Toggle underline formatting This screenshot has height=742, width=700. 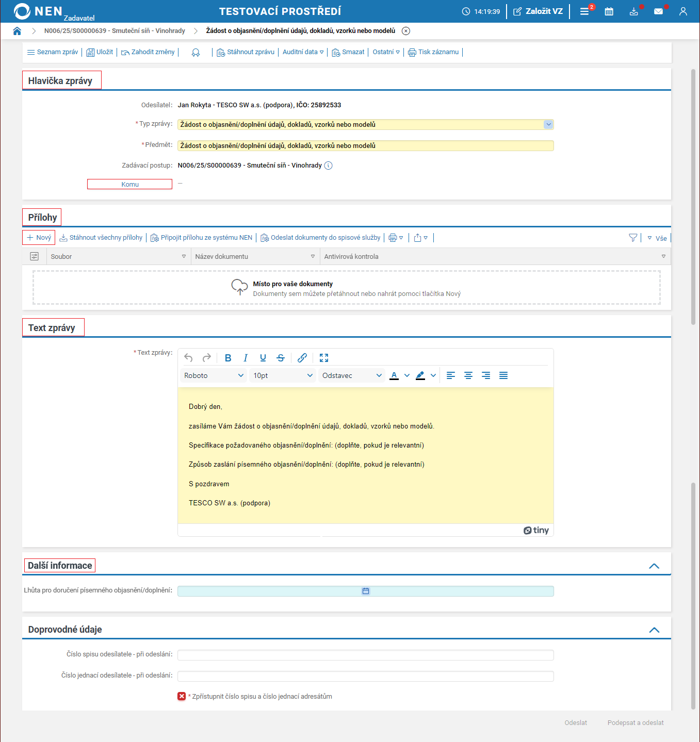(263, 358)
